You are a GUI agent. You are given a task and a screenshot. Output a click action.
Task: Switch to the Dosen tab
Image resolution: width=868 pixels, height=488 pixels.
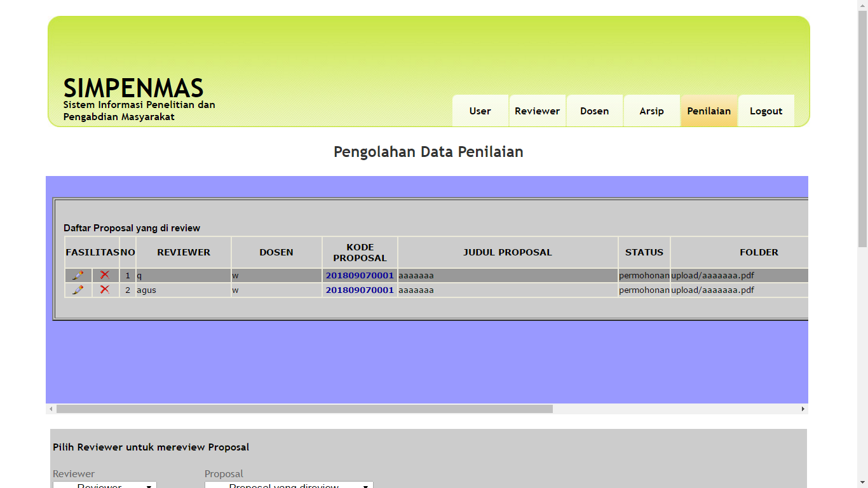pyautogui.click(x=594, y=111)
